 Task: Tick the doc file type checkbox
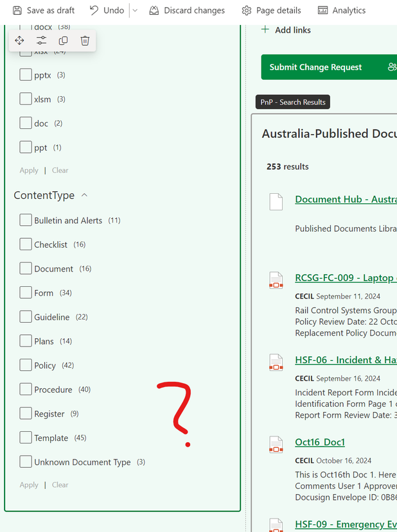26,123
